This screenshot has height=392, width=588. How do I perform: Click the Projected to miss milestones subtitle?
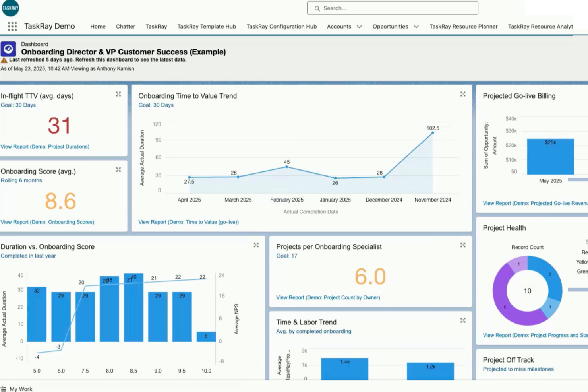(x=518, y=369)
